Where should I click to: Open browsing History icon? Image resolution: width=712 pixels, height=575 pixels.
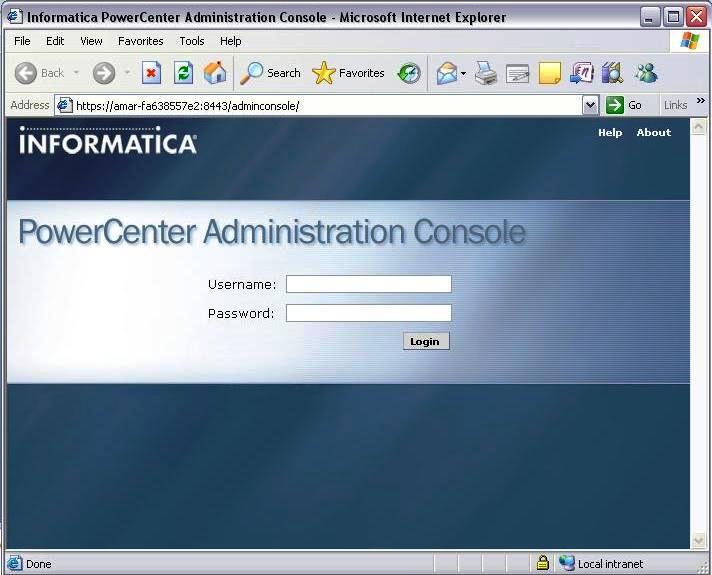tap(409, 73)
